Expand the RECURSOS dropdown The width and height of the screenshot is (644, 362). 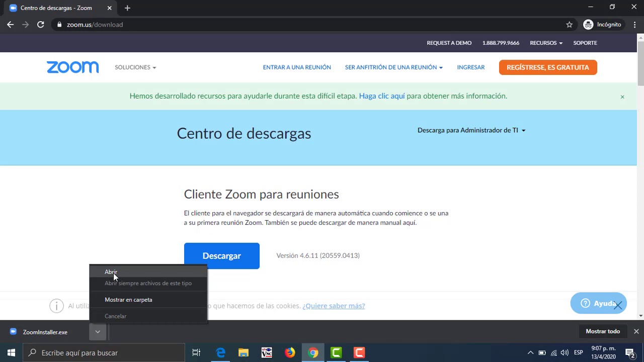[x=546, y=43]
